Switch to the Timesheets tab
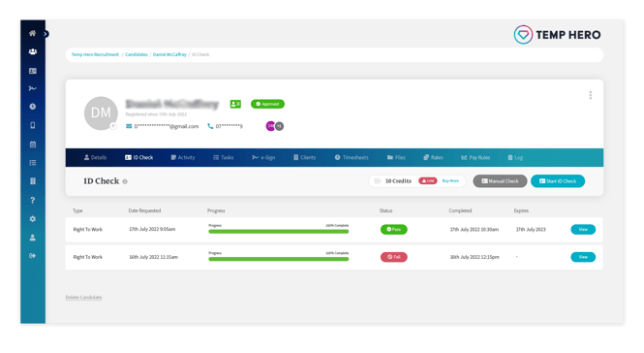This screenshot has width=644, height=353. coord(352,157)
